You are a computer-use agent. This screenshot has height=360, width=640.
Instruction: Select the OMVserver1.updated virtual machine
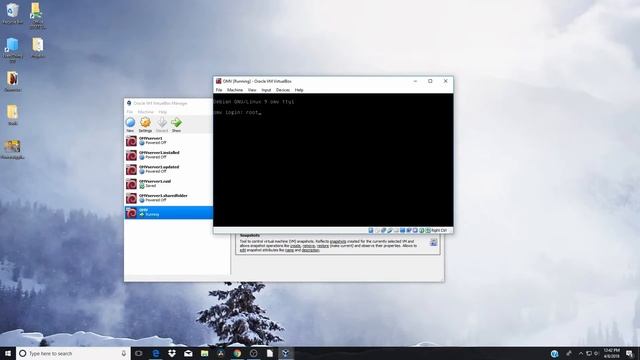point(169,169)
